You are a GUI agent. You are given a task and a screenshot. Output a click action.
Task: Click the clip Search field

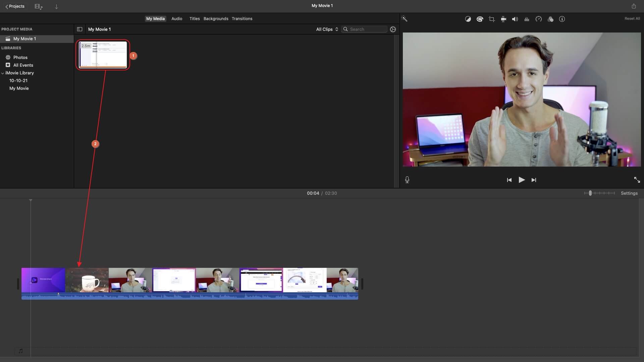[x=364, y=29]
